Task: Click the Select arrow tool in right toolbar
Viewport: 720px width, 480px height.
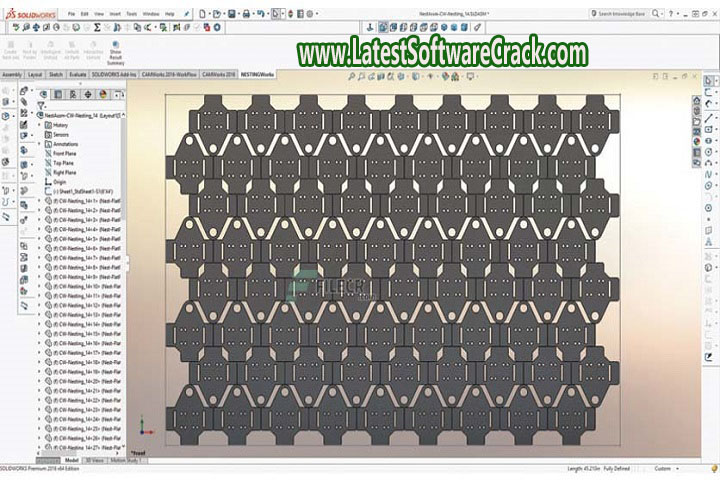Action: pos(708,81)
